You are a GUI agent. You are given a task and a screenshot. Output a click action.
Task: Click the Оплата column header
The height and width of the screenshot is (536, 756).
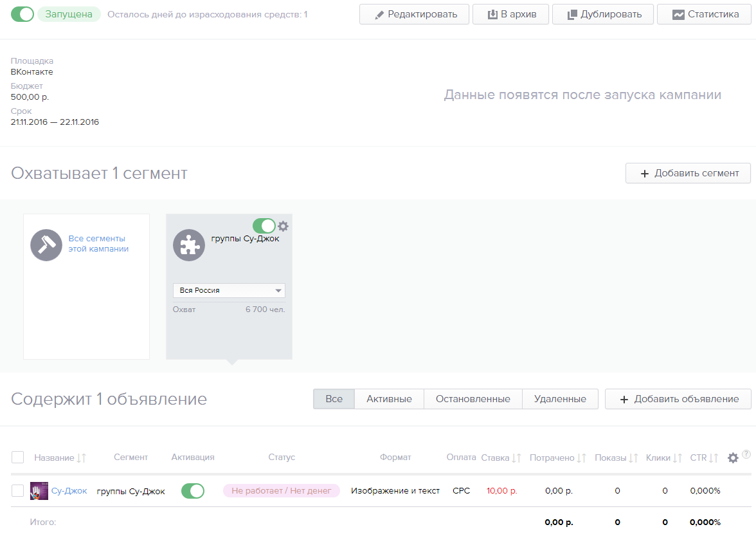(x=462, y=457)
